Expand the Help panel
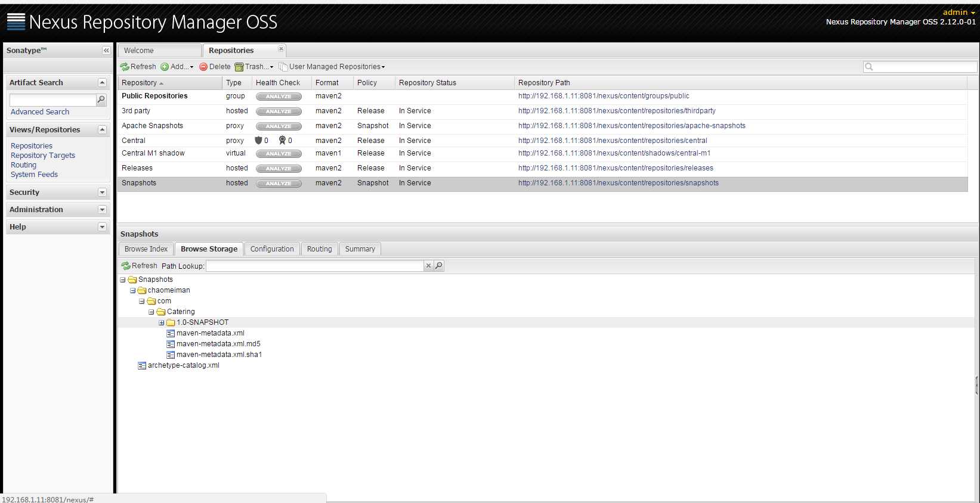Screen dimensions: 980x503 pyautogui.click(x=102, y=227)
